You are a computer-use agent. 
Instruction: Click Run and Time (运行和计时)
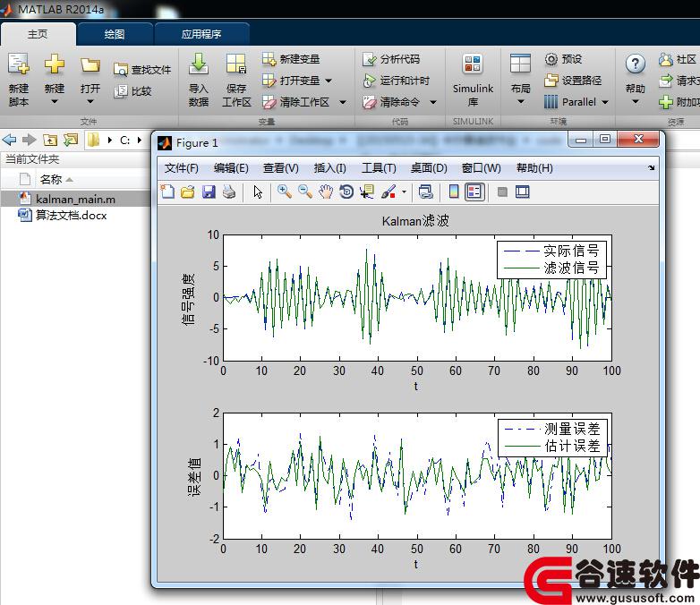coord(396,81)
